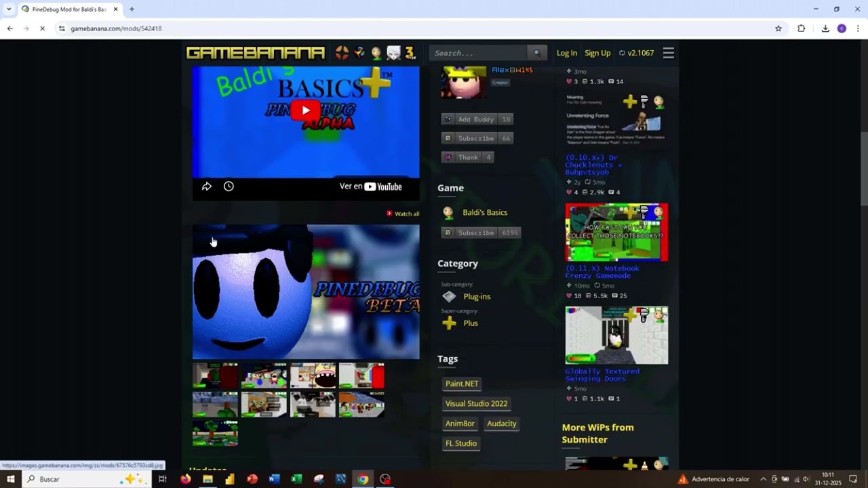The width and height of the screenshot is (868, 488).
Task: Open the Baldi head game icon in header
Action: pos(376,53)
